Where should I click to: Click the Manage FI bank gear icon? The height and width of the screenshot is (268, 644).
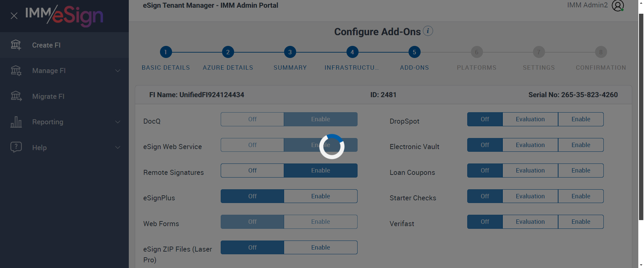(x=16, y=71)
